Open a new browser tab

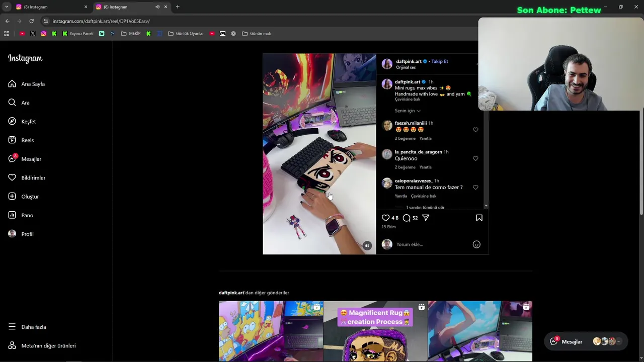(178, 7)
